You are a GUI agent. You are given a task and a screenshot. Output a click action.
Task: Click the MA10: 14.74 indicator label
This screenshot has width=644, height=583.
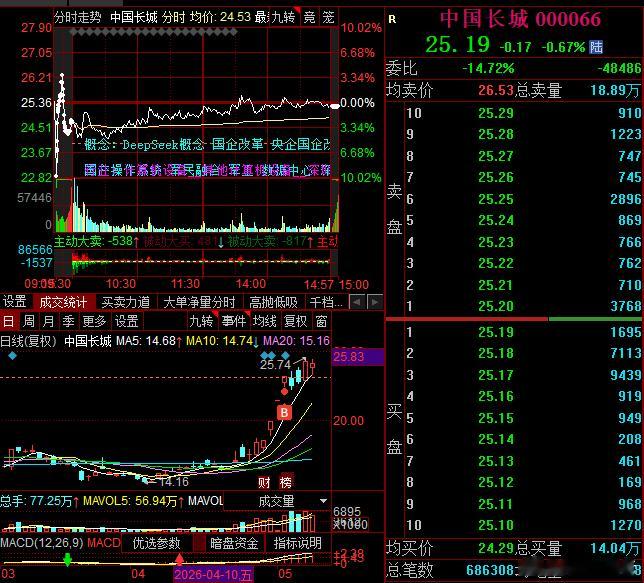[222, 341]
